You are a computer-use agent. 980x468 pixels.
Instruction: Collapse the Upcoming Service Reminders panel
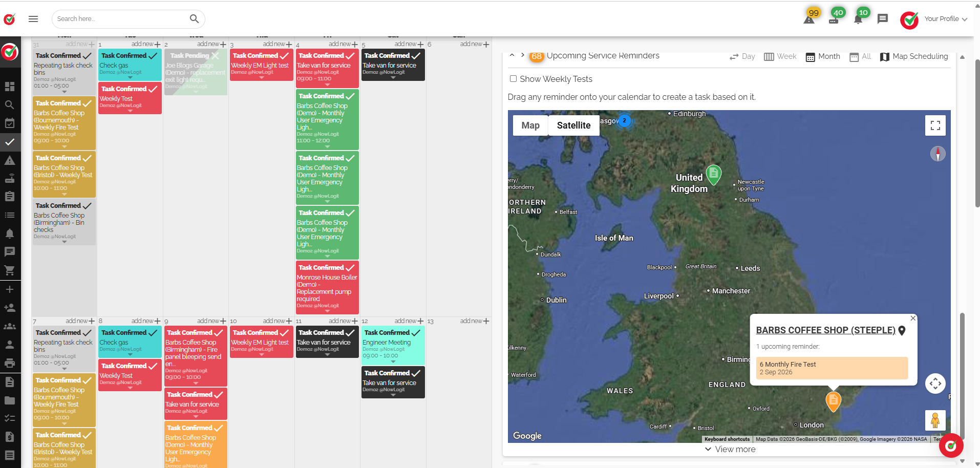(x=512, y=55)
